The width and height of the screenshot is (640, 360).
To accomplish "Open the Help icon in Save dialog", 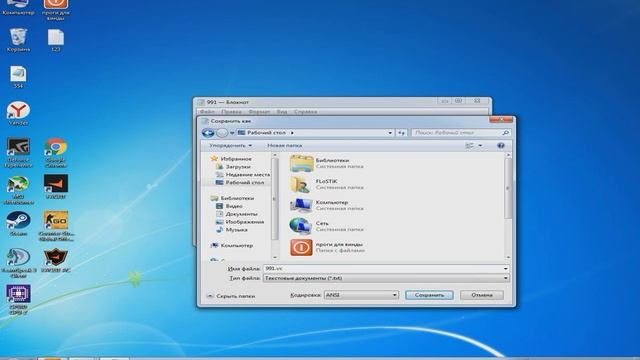I will tap(501, 145).
